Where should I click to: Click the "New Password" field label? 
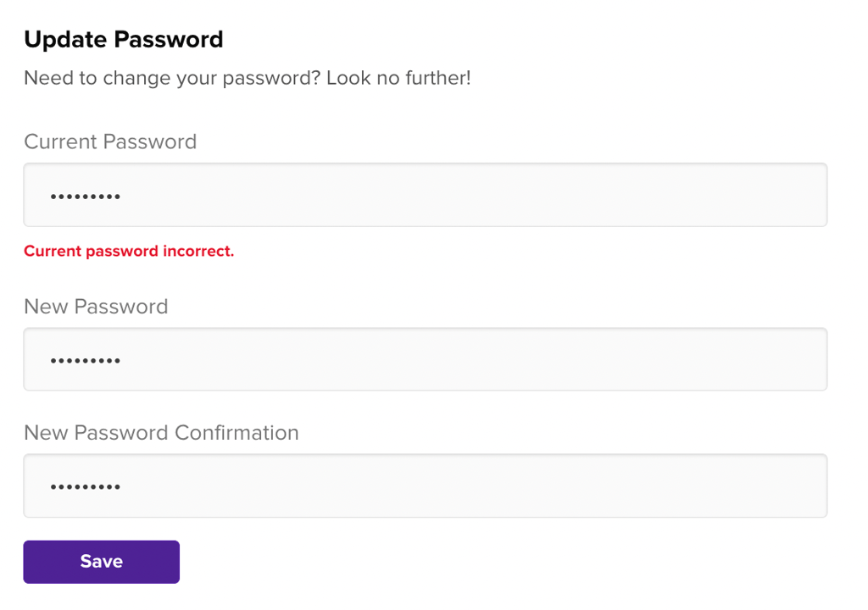[96, 306]
